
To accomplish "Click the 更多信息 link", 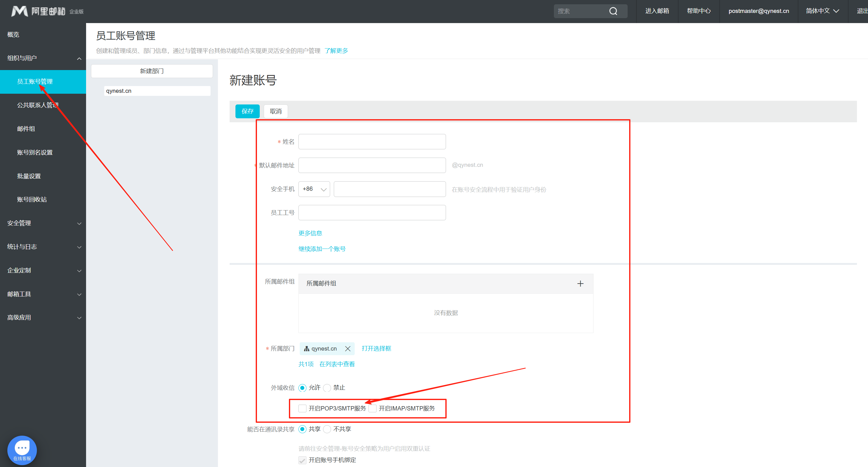I will [310, 233].
